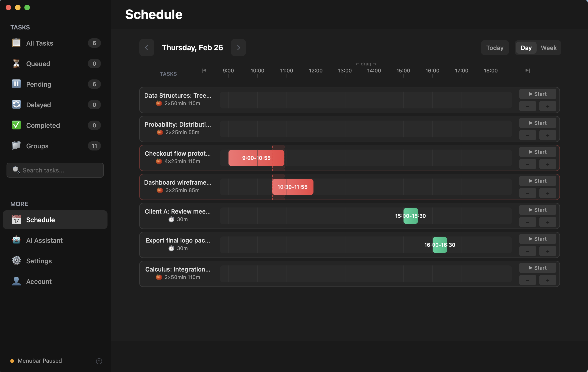Jump to timeline end marker
This screenshot has width=588, height=372.
coord(527,71)
